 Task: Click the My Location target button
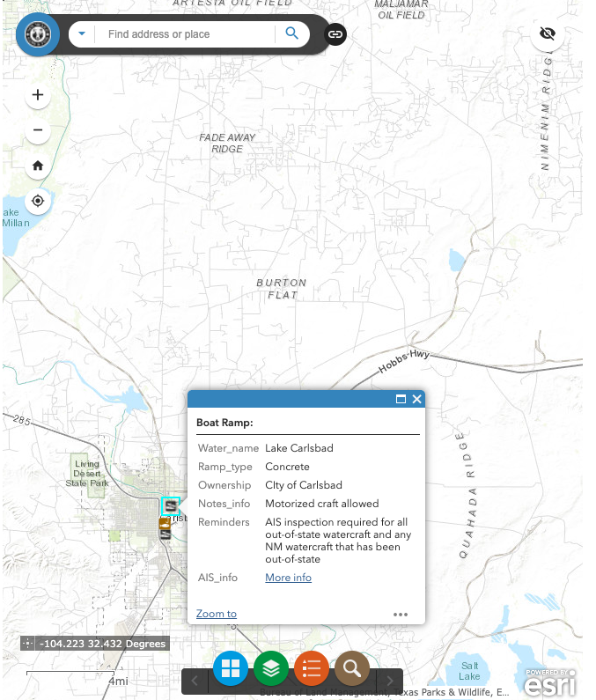[x=38, y=201]
